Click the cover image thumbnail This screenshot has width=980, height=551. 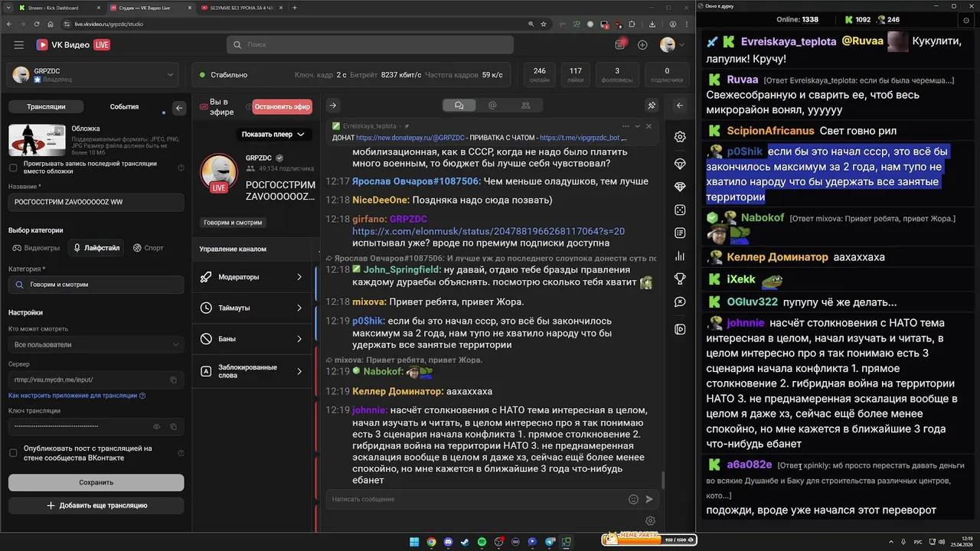[38, 140]
